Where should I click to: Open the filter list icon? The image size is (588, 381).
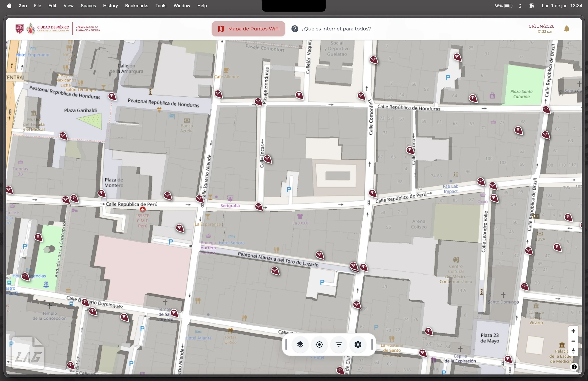tap(339, 344)
